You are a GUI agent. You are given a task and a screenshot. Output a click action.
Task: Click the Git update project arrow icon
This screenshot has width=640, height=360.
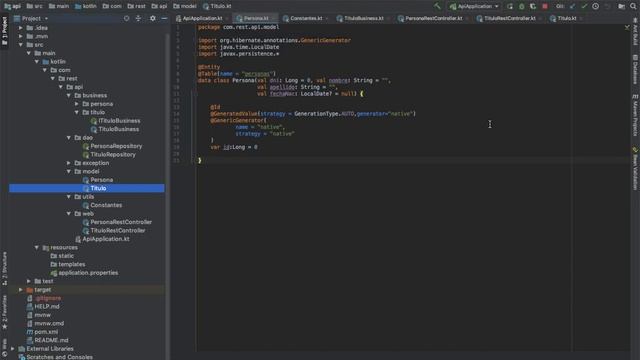tap(572, 6)
